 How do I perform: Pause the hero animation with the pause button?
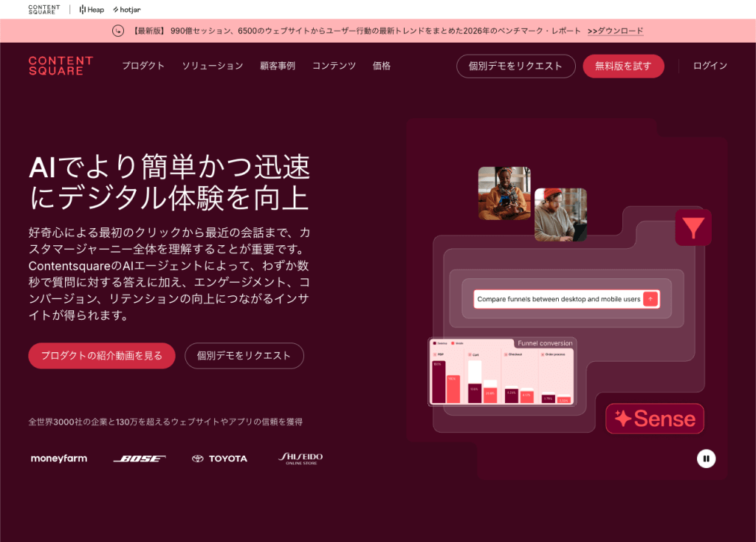707,459
